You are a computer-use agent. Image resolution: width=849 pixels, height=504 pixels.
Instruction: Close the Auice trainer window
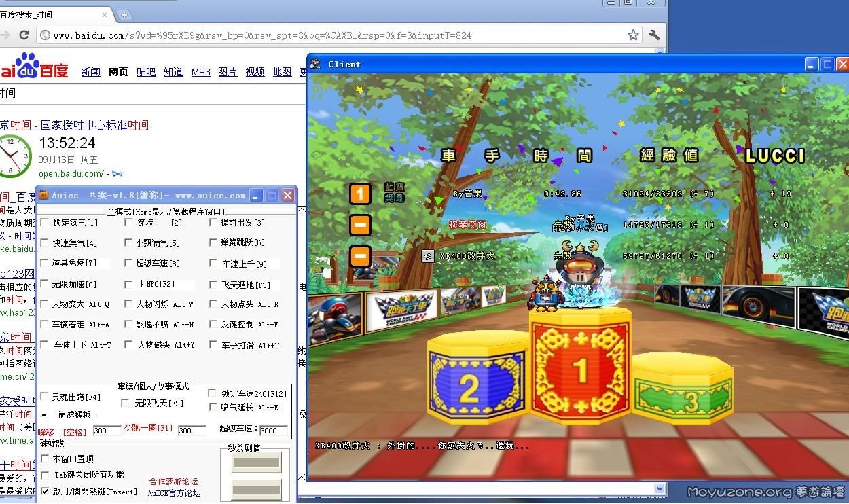287,196
